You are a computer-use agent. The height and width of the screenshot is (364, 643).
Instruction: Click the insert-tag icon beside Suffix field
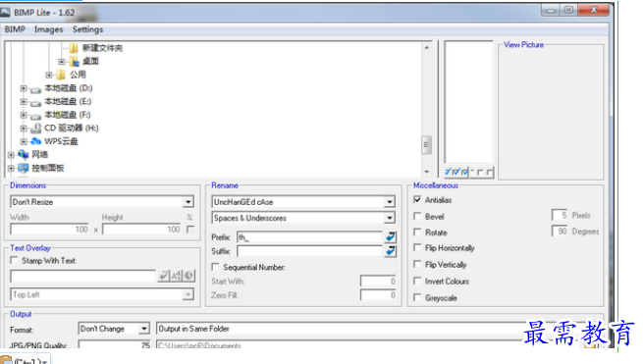(x=391, y=251)
